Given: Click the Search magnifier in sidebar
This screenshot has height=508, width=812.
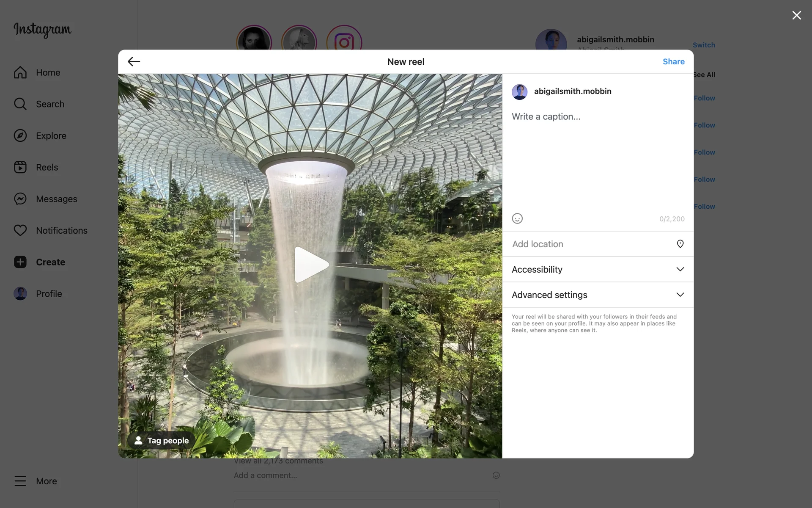Looking at the screenshot, I should pyautogui.click(x=20, y=104).
